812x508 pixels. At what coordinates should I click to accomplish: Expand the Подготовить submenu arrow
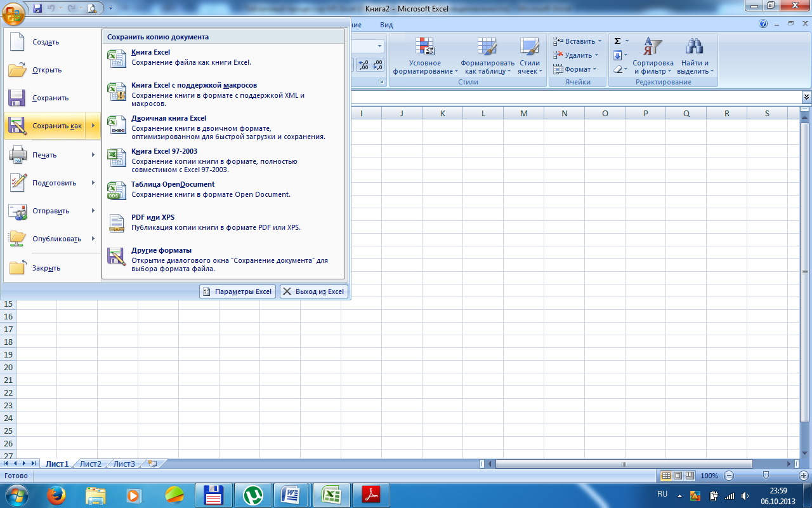[x=93, y=183]
